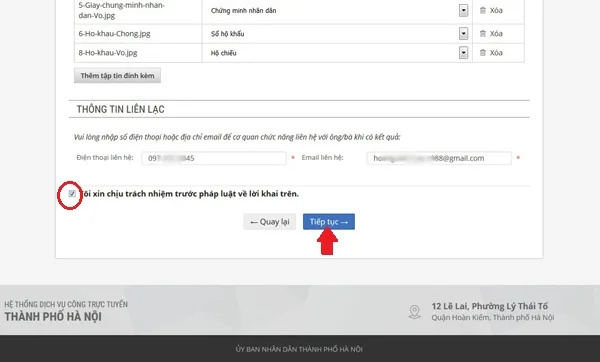Focus the 'Điện thoại liên hệ' phone input
600x362 pixels.
click(214, 158)
